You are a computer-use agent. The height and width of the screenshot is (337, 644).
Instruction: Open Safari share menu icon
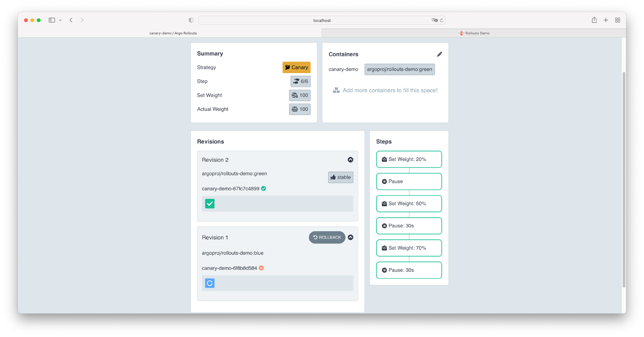pos(594,20)
